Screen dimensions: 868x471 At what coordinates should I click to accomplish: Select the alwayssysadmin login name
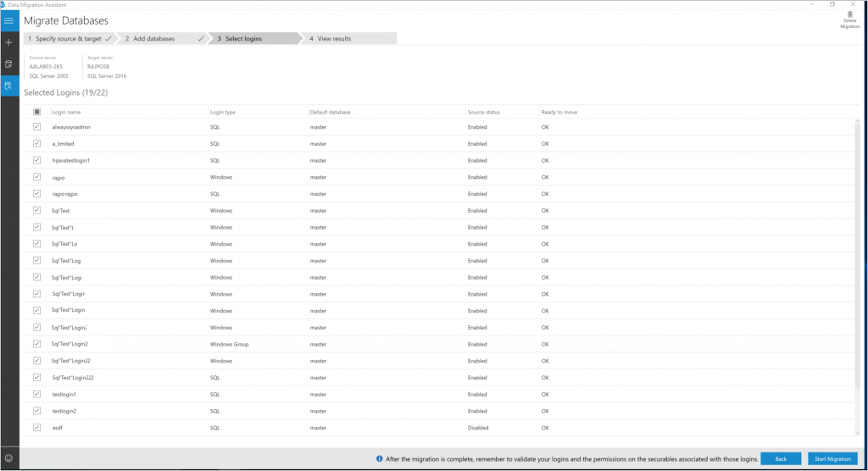click(x=71, y=127)
